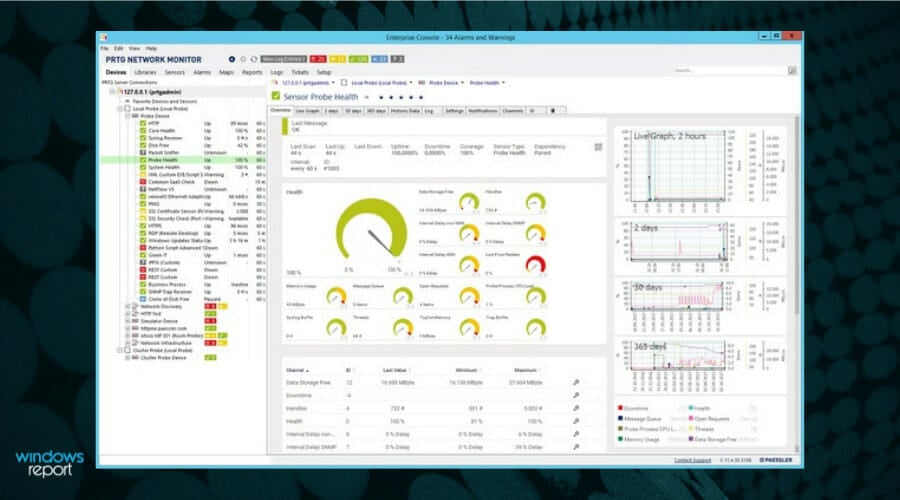Viewport: 900px width, 500px height.
Task: Click the blue paused sensors count badge
Action: (379, 59)
